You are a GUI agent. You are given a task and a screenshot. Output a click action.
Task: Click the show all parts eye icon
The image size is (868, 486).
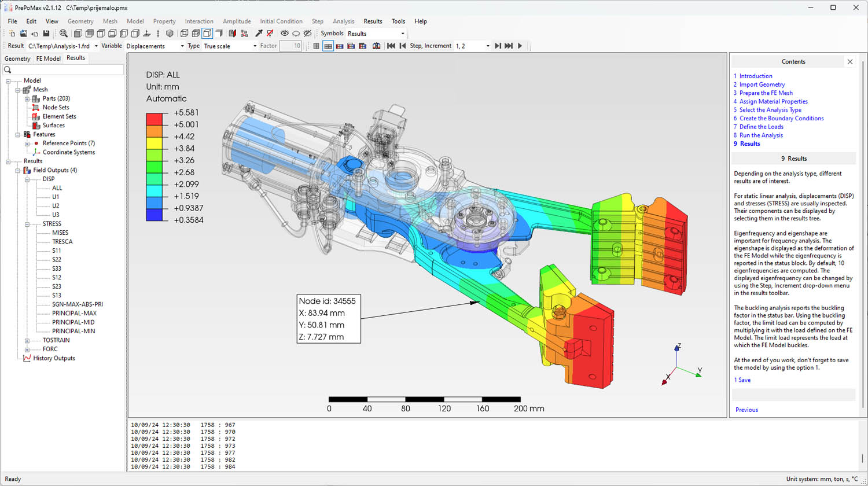click(x=284, y=34)
